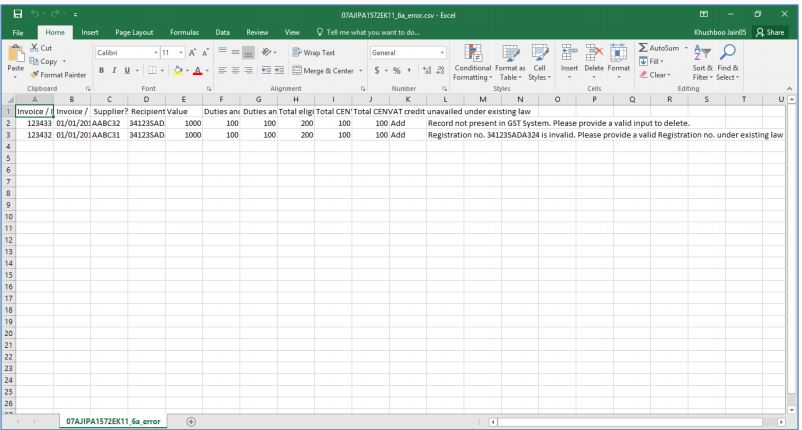Click horizontal scrollbar right arrow
Screen dimensions: 802x430
point(781,422)
